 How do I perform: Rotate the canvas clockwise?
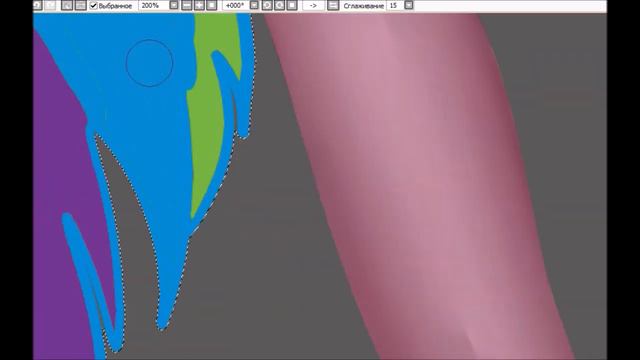click(x=280, y=5)
